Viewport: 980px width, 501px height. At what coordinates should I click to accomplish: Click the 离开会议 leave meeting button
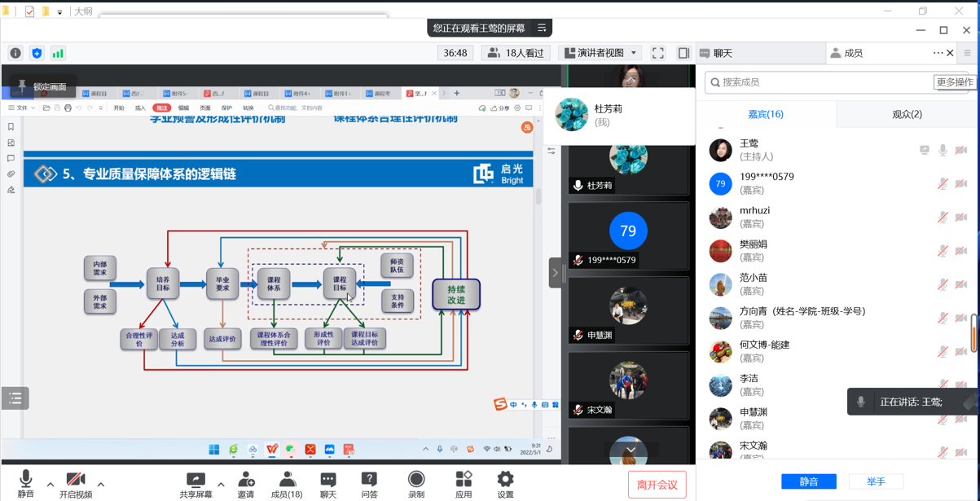[657, 485]
